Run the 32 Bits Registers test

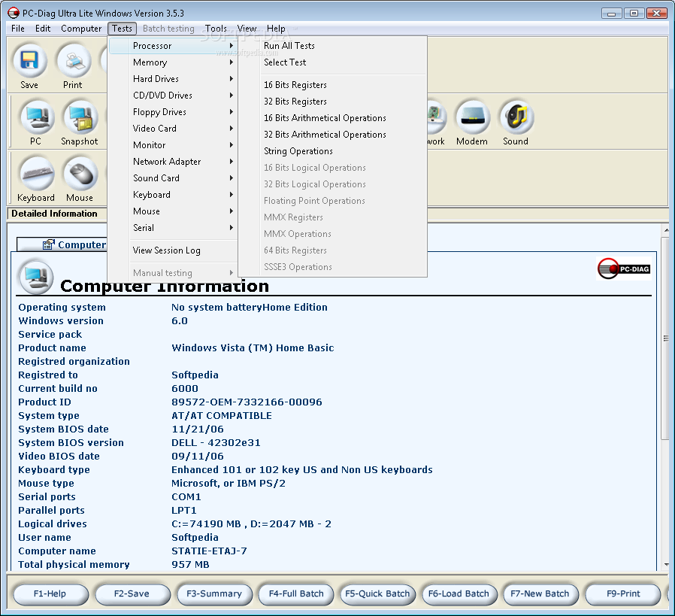[x=332, y=102]
